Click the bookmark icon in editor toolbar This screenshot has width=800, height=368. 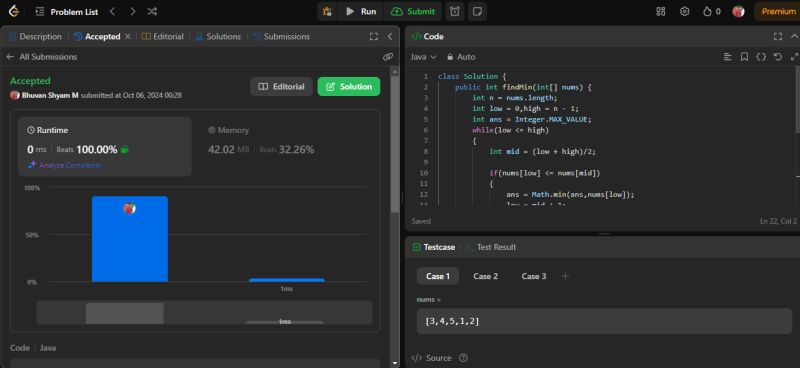click(x=744, y=57)
